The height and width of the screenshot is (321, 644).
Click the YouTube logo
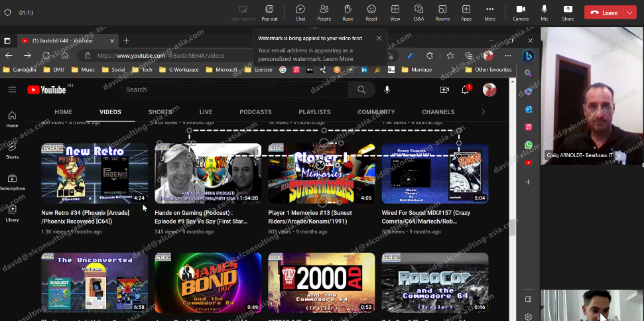coord(46,90)
